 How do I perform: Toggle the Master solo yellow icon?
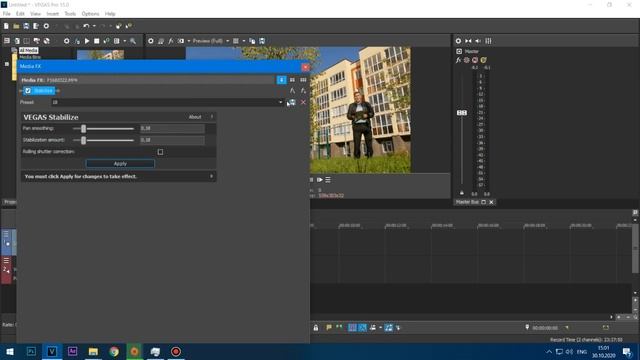coord(484,60)
